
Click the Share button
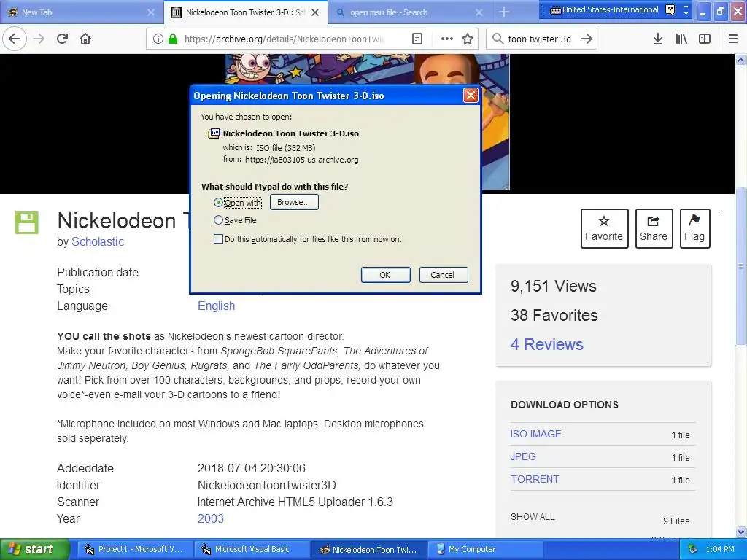(654, 228)
